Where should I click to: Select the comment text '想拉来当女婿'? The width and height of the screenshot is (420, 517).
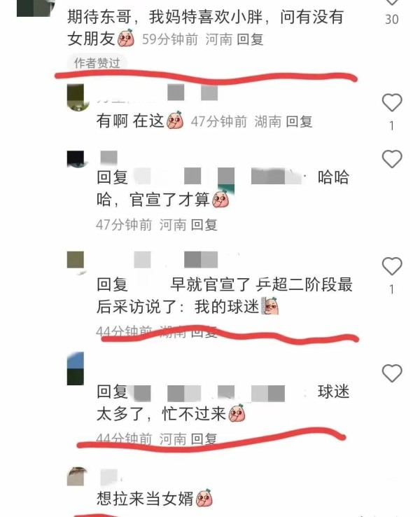(145, 498)
